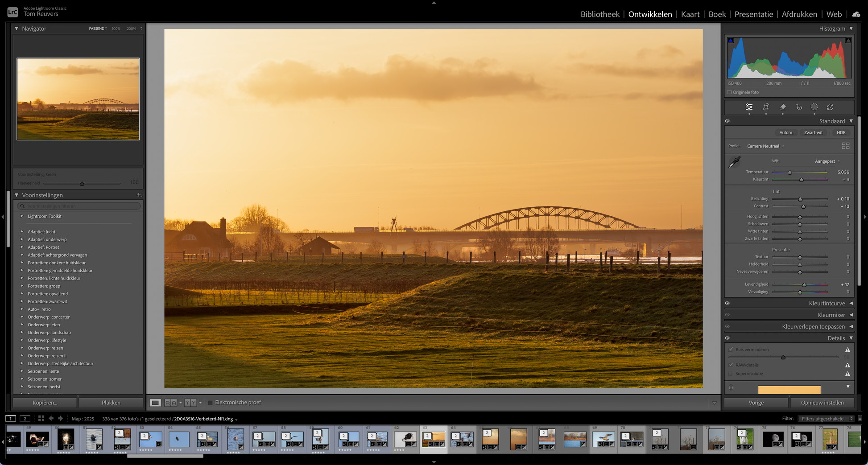This screenshot has height=465, width=868.
Task: Click the Opnieuw instellen button
Action: [822, 403]
